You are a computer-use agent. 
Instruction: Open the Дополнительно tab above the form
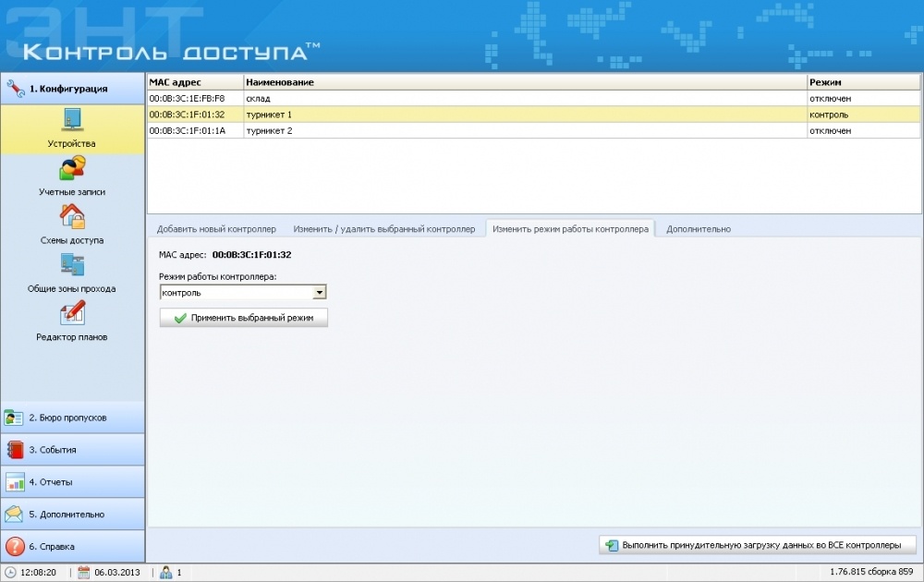[x=699, y=229]
